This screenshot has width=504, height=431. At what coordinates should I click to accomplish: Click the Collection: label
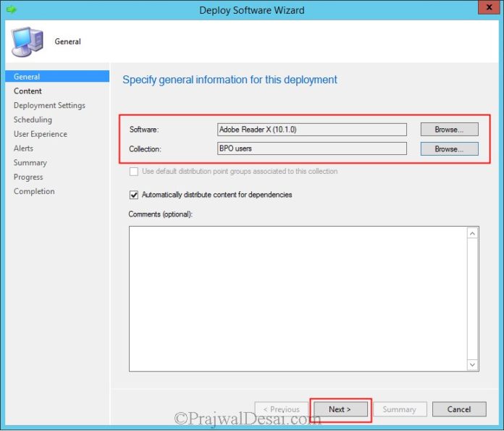click(145, 149)
